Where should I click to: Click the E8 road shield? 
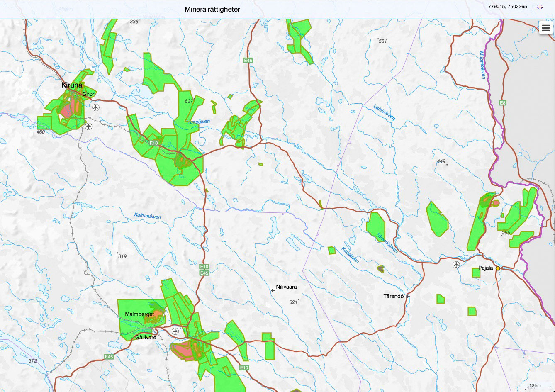503,102
